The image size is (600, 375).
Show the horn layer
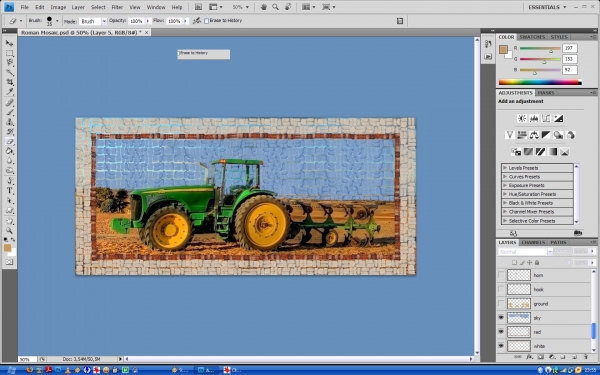point(501,275)
